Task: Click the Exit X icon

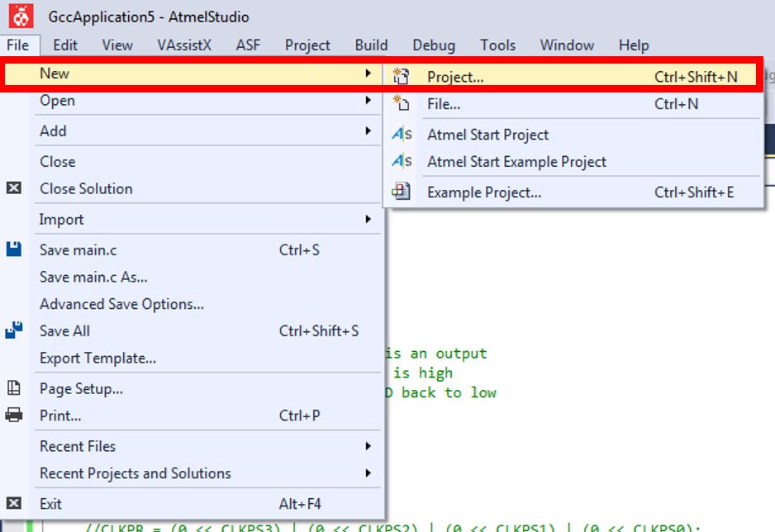Action: pyautogui.click(x=14, y=503)
